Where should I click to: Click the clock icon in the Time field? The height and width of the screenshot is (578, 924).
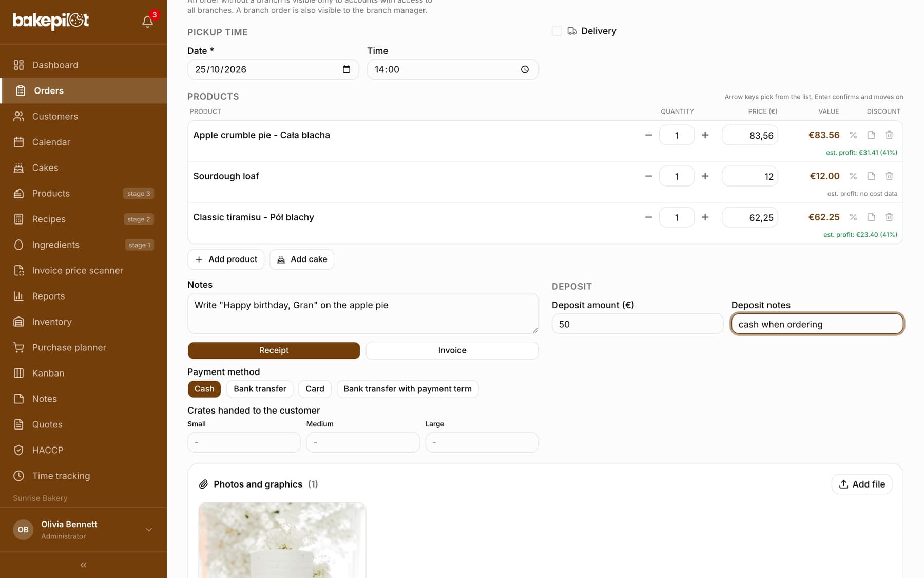pos(525,69)
